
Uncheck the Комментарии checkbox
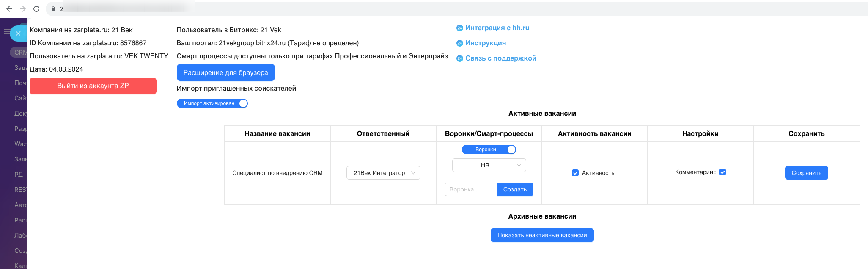(x=722, y=172)
